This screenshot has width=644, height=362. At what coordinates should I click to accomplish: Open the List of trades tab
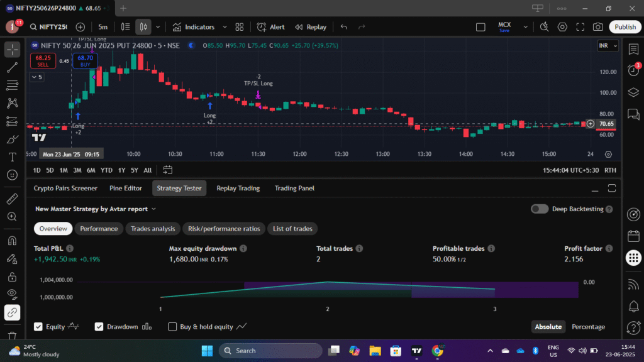(292, 229)
